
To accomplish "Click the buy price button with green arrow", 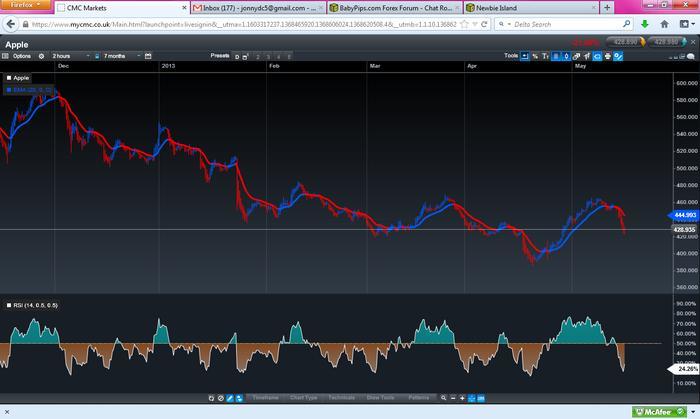I will click(x=667, y=42).
